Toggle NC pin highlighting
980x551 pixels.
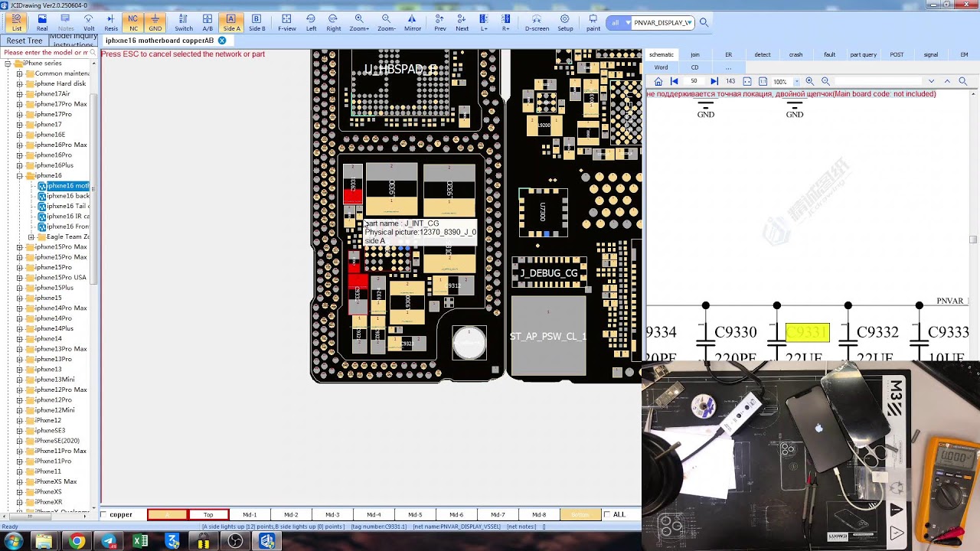coord(133,22)
